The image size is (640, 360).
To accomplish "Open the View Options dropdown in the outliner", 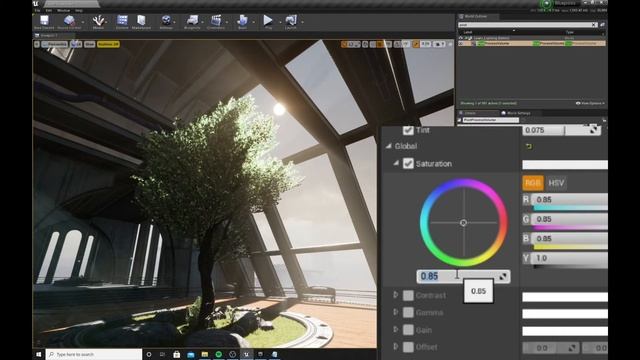I will coord(590,103).
